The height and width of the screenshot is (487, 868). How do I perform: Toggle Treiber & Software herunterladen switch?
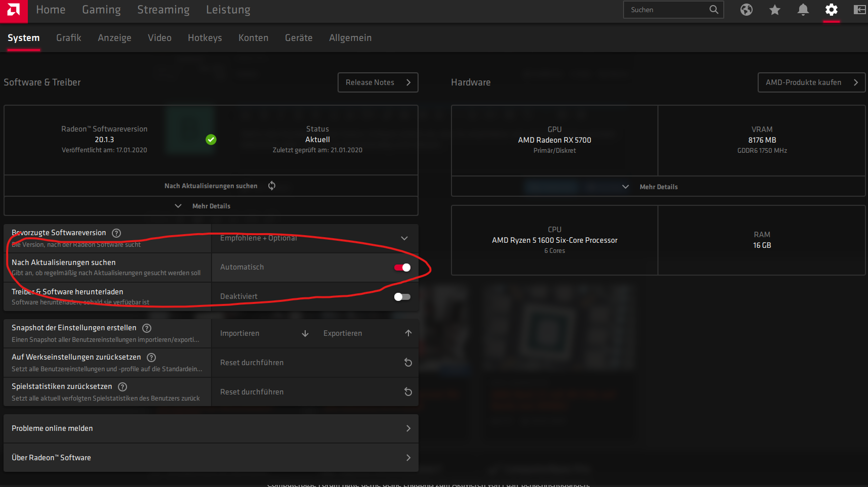pyautogui.click(x=402, y=297)
